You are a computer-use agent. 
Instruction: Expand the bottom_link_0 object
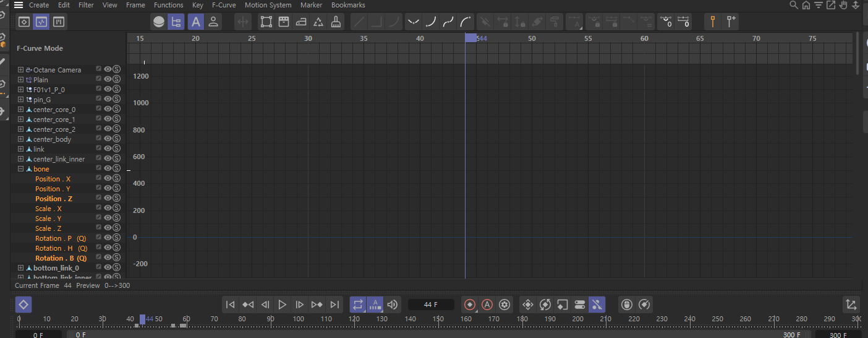tap(20, 268)
